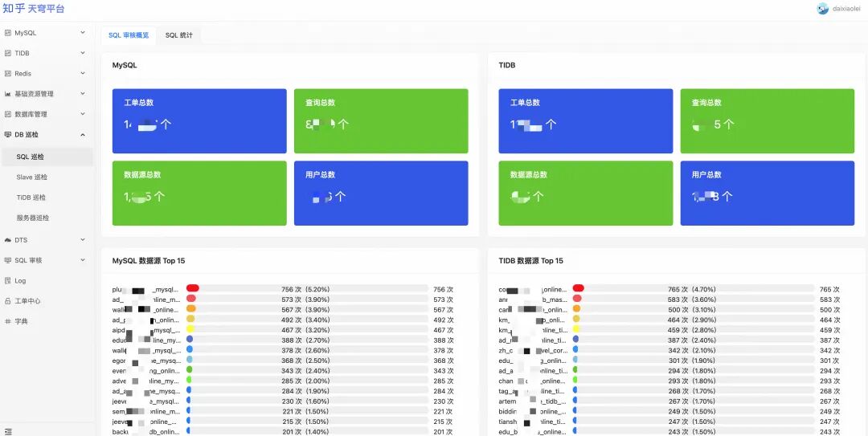Open daixiaolei user avatar

coord(823,8)
